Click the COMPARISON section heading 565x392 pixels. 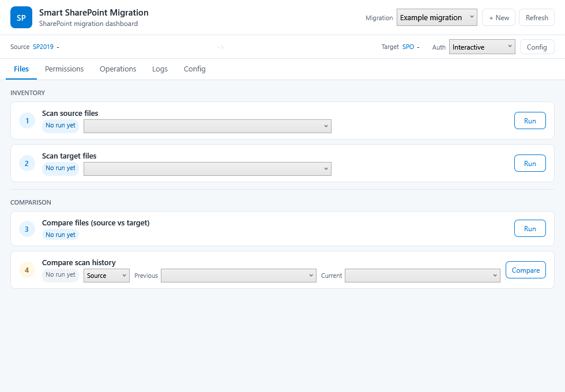click(x=31, y=202)
